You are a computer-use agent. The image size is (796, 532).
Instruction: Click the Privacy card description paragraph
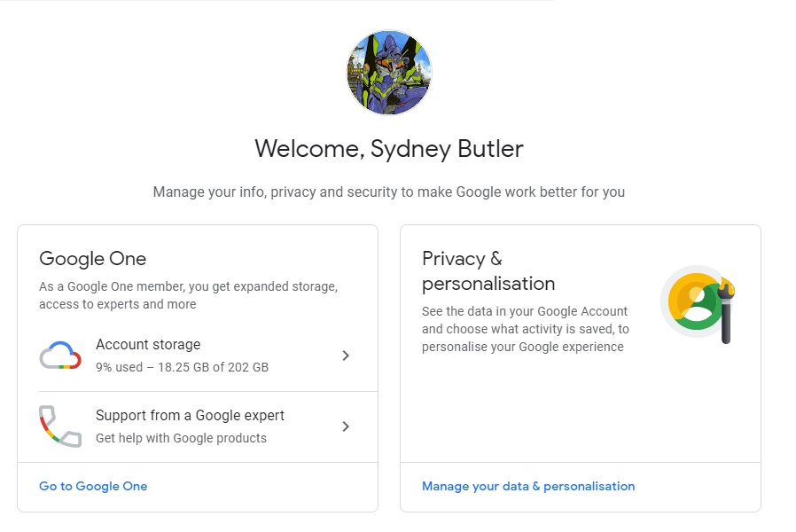click(526, 329)
